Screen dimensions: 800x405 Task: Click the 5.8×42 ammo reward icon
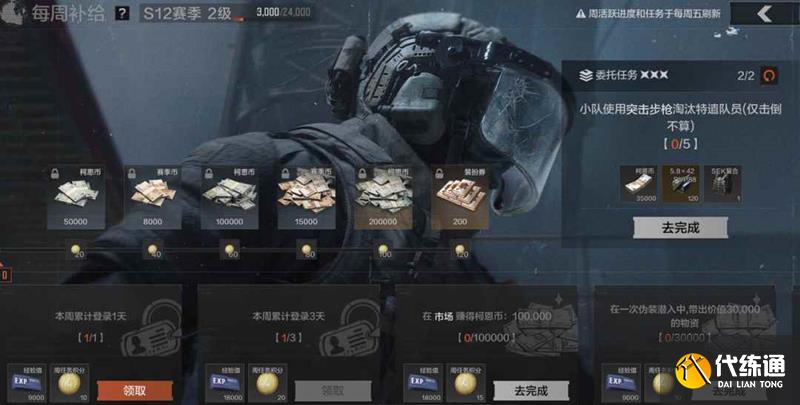[681, 184]
